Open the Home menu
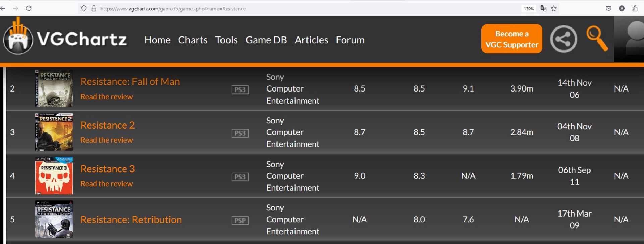The height and width of the screenshot is (244, 644). [157, 40]
